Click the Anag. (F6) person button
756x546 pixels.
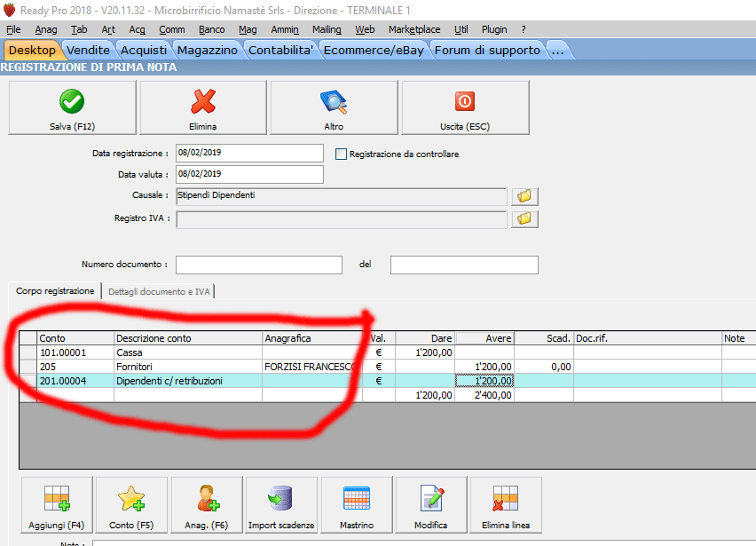point(207,505)
